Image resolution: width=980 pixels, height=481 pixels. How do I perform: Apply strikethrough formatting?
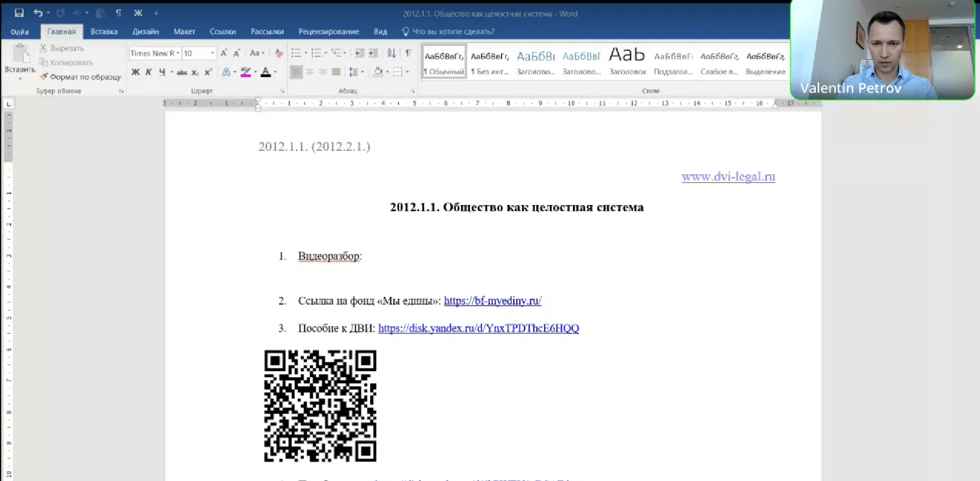tap(182, 72)
